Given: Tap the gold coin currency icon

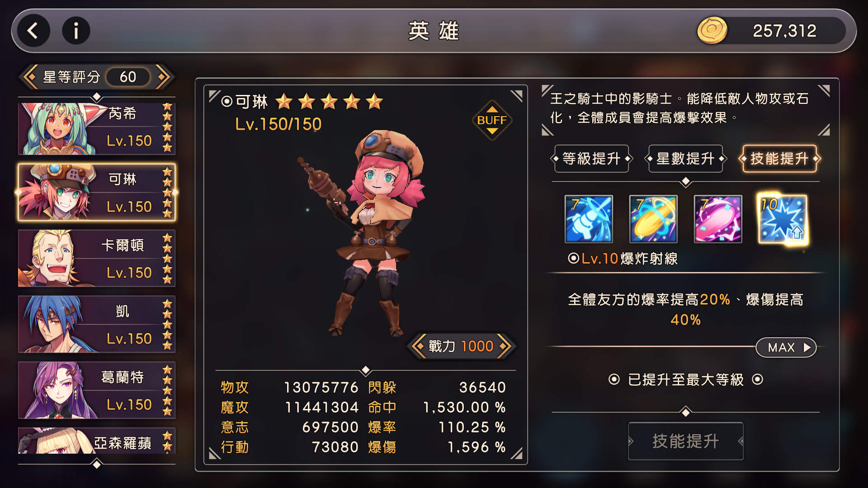Looking at the screenshot, I should tap(712, 31).
